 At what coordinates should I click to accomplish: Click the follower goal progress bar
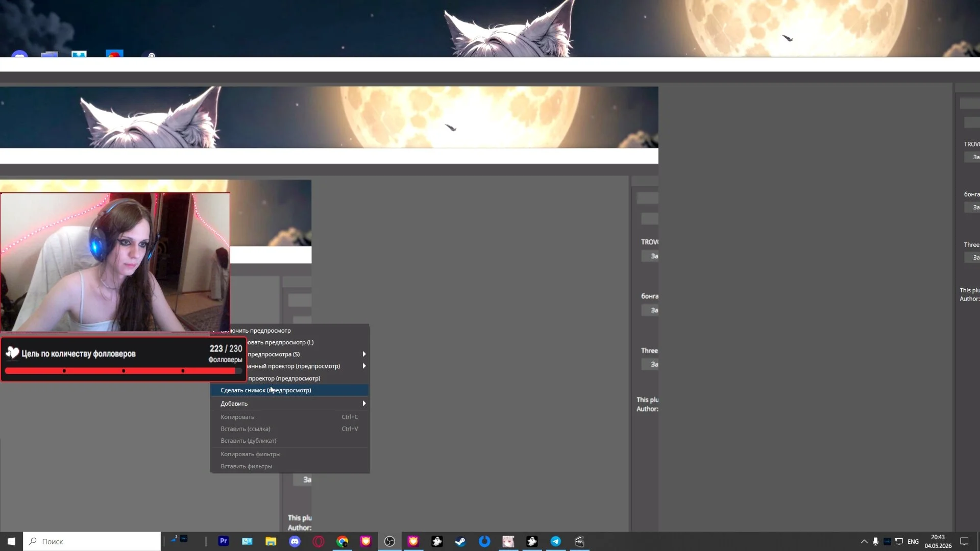tap(123, 371)
